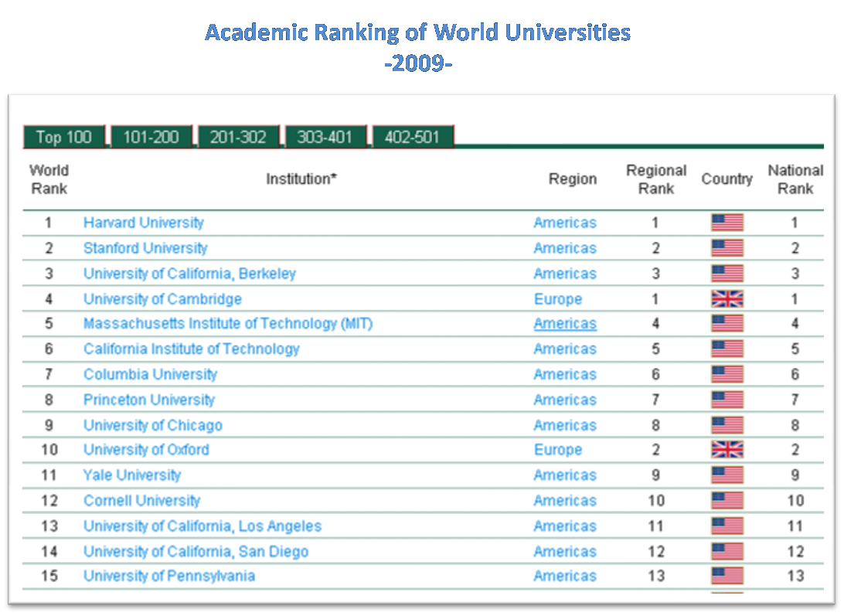Click the US flag in University of Chicago row

pyautogui.click(x=727, y=425)
